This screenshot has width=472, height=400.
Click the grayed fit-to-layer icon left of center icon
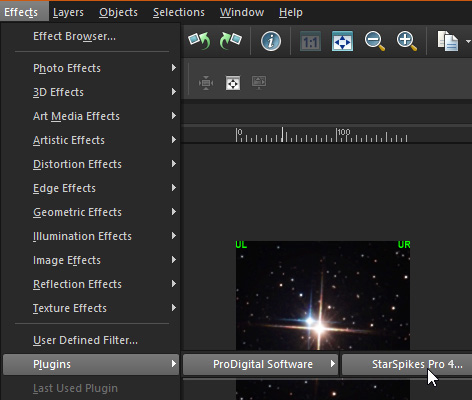[206, 83]
